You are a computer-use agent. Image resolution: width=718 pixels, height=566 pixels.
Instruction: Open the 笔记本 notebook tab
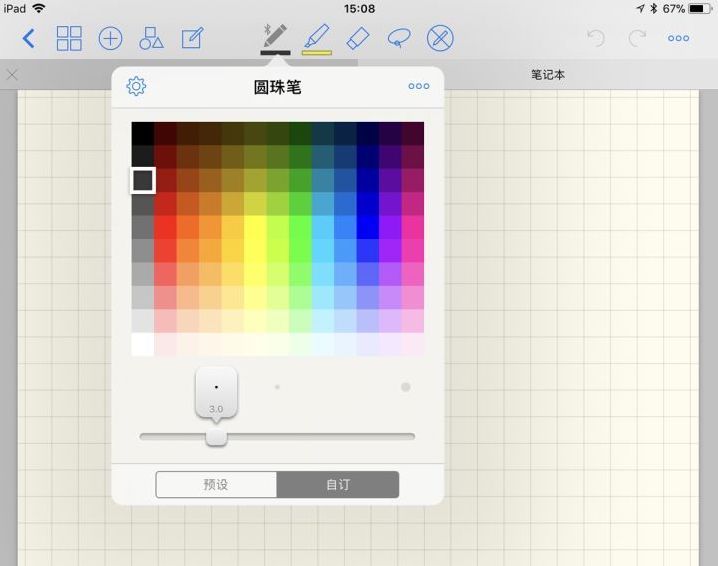[548, 75]
